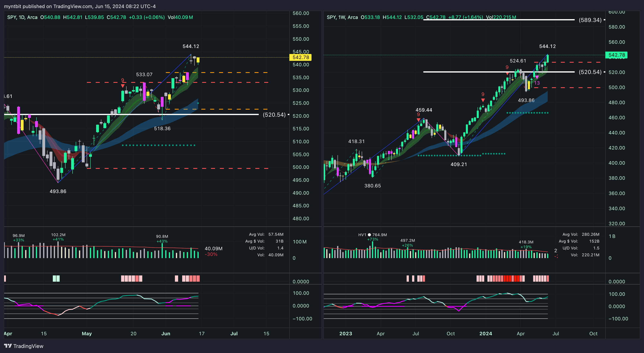Screen dimensions: 644x353
Task: Click the 524.61 label on weekly chart
Action: coord(518,61)
